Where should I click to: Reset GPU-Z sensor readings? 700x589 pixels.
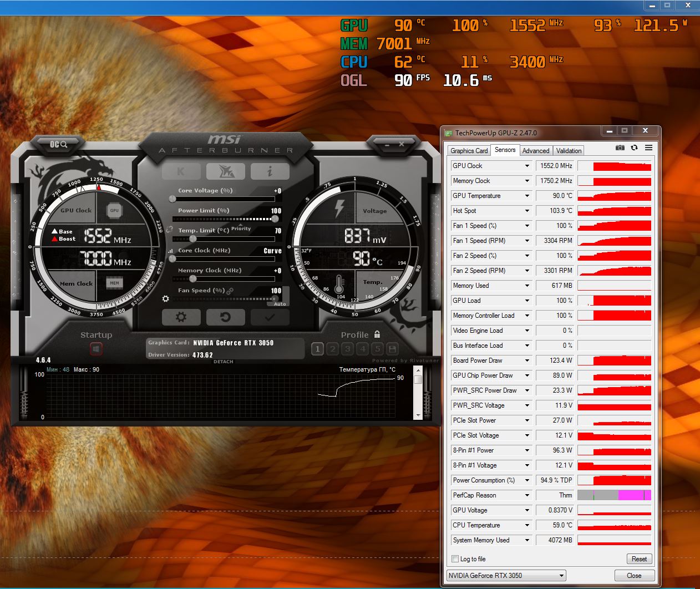(639, 559)
